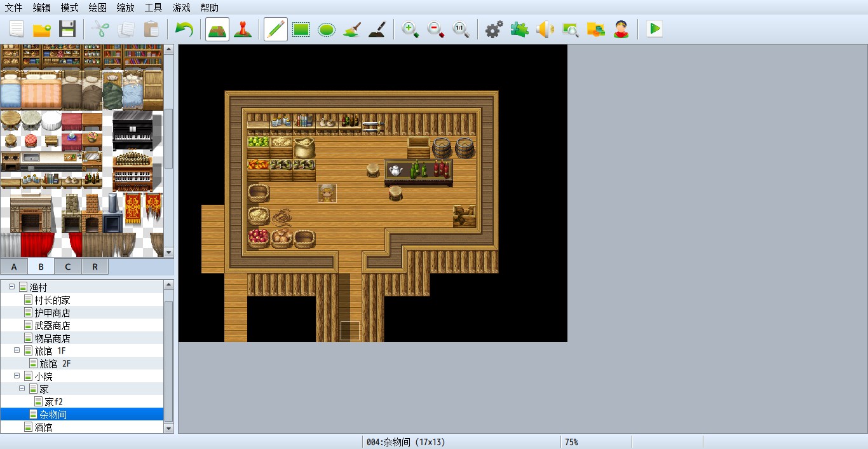
Task: Zoom in with the green magnifier icon
Action: click(410, 29)
